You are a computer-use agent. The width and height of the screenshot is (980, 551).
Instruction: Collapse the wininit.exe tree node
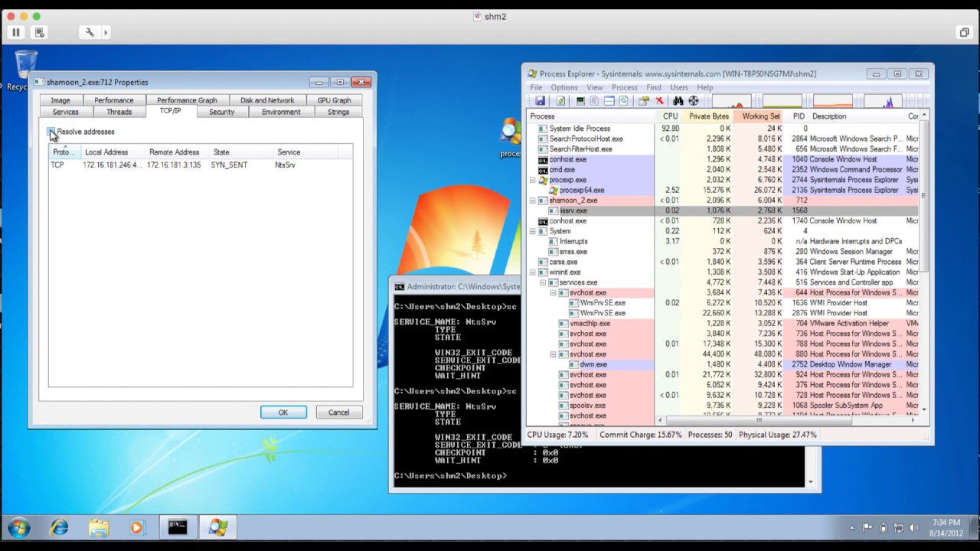533,272
